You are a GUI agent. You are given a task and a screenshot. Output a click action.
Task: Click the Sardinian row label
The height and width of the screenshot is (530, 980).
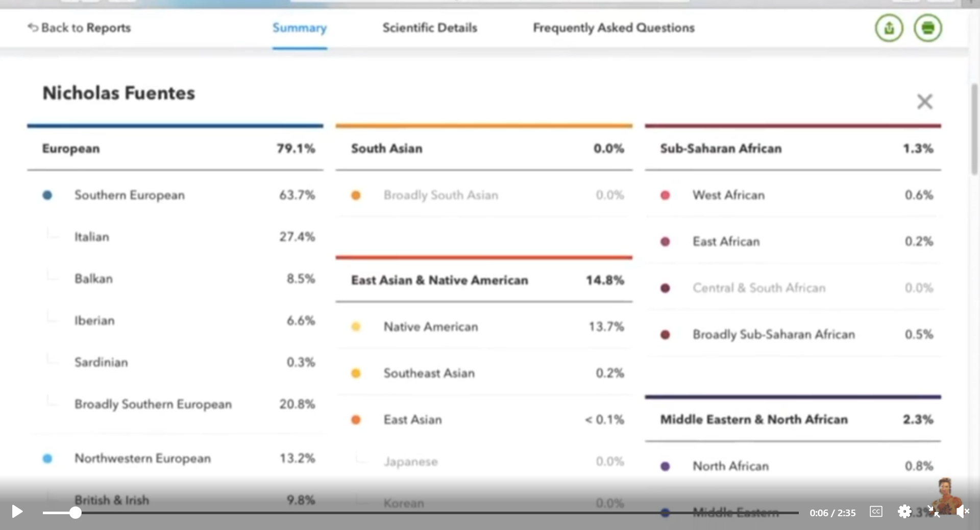[101, 362]
